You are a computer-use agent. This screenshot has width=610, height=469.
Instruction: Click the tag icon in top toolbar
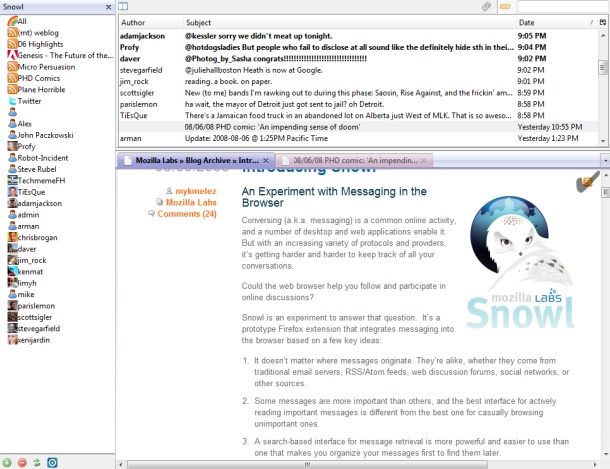click(486, 6)
